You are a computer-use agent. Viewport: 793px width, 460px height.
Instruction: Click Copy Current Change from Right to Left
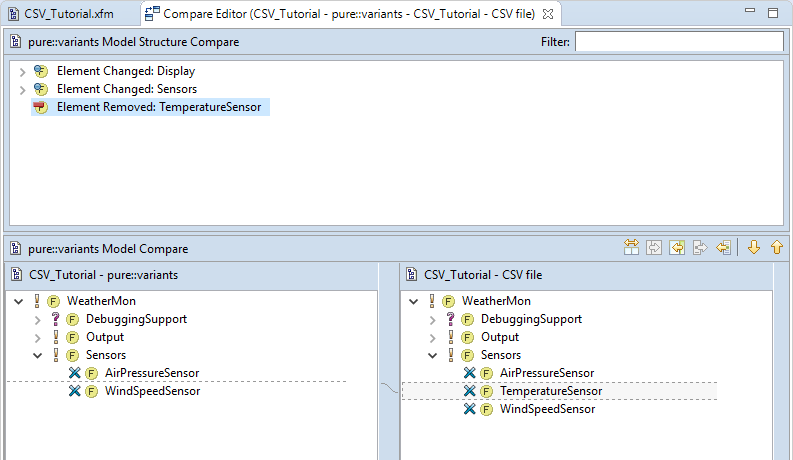click(x=724, y=247)
